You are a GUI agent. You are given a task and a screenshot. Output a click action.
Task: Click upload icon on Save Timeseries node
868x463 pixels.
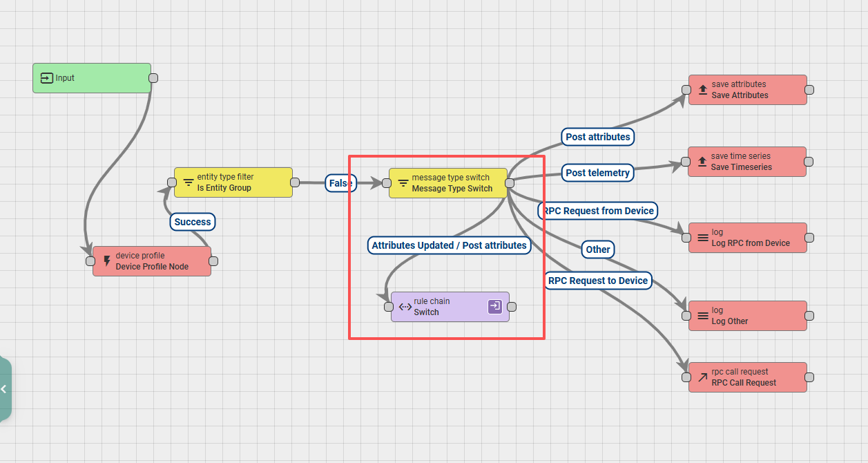[703, 162]
